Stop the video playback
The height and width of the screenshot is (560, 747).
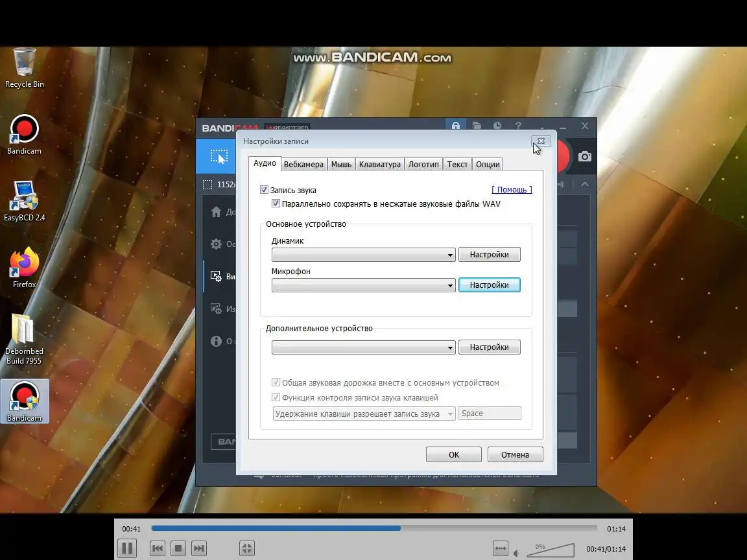178,548
